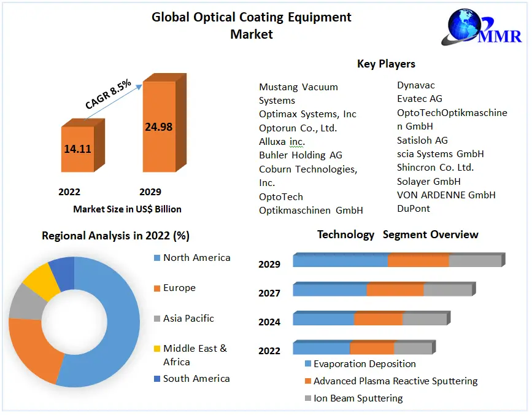Click the Dynavac key player name
This screenshot has height=415, width=532.
click(416, 85)
